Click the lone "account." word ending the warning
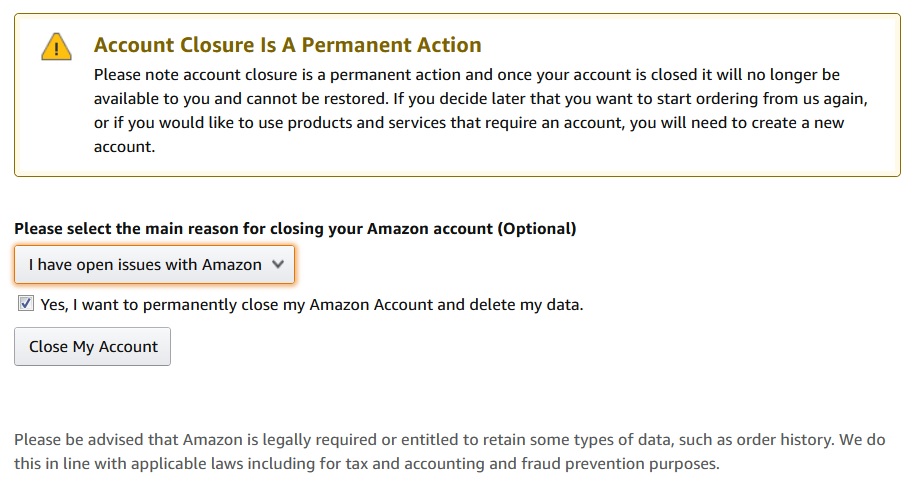Viewport: 919px width, 485px height. click(124, 147)
